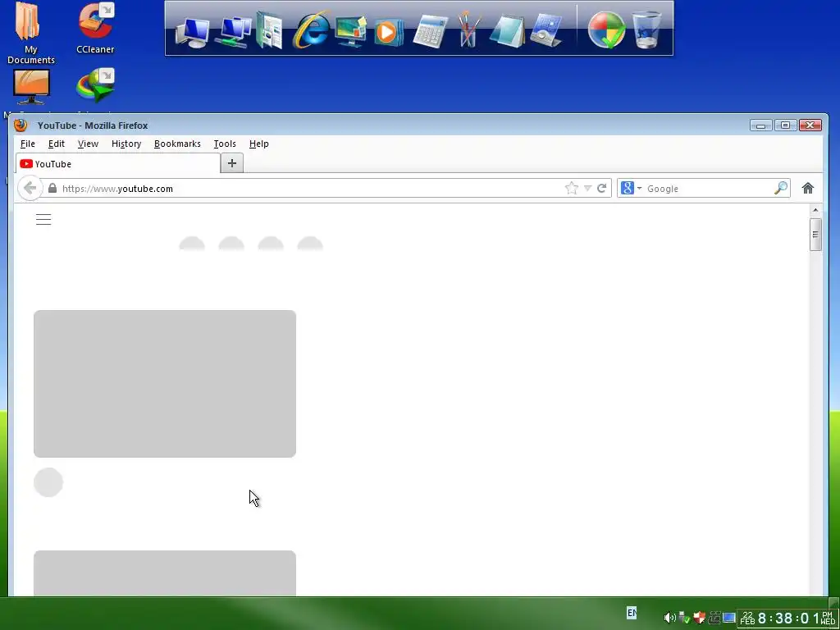The width and height of the screenshot is (840, 630).
Task: Open Notepad from the dock
Action: tap(507, 31)
